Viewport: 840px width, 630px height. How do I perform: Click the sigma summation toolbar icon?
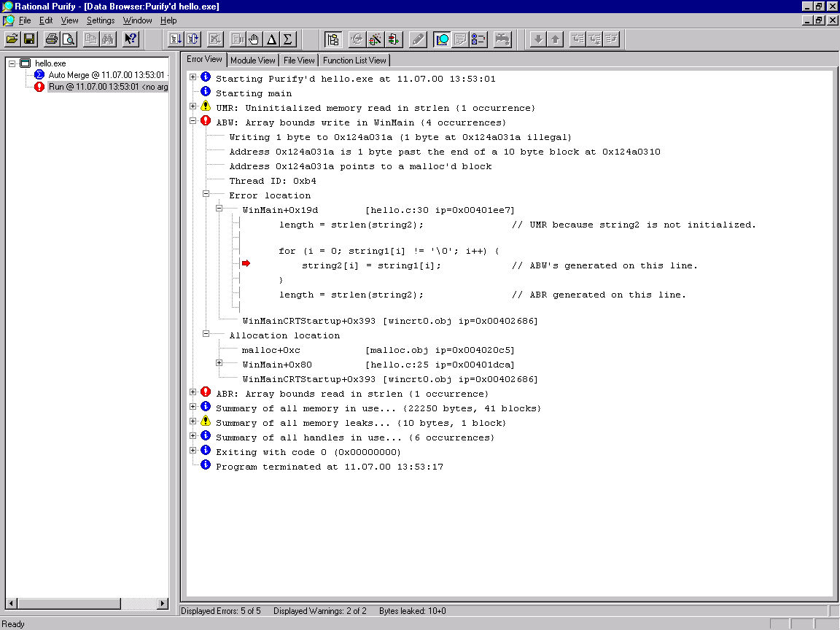288,39
